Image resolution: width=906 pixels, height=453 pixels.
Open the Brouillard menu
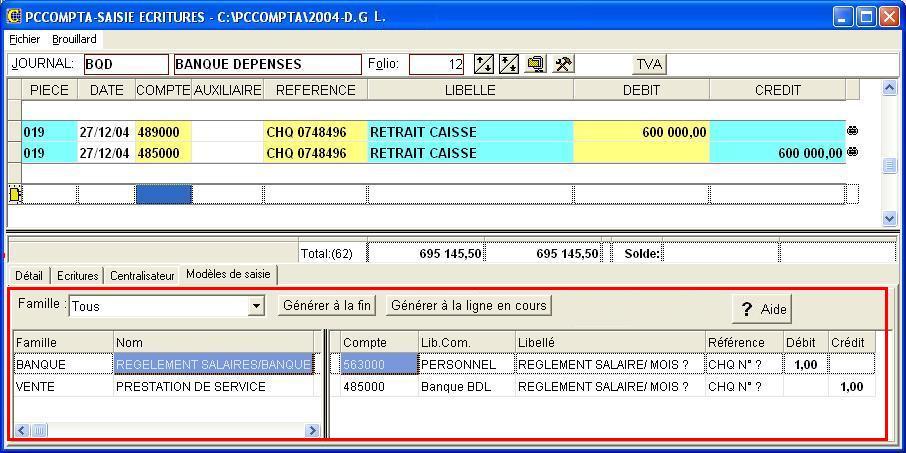pos(74,39)
